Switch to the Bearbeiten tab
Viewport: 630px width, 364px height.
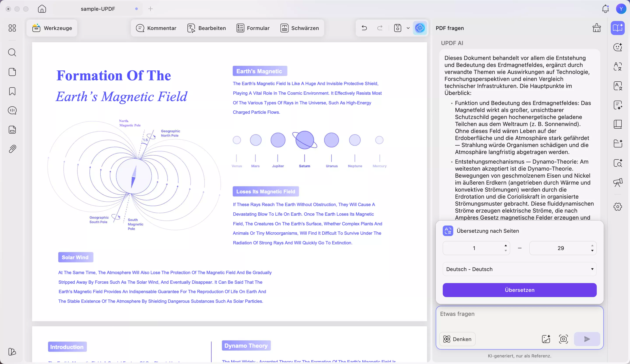coord(206,28)
